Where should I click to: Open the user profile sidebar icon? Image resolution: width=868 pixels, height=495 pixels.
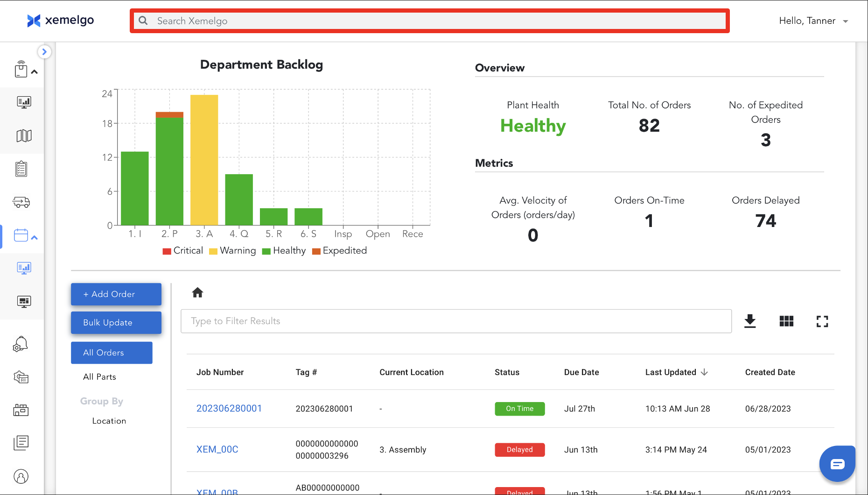point(21,476)
